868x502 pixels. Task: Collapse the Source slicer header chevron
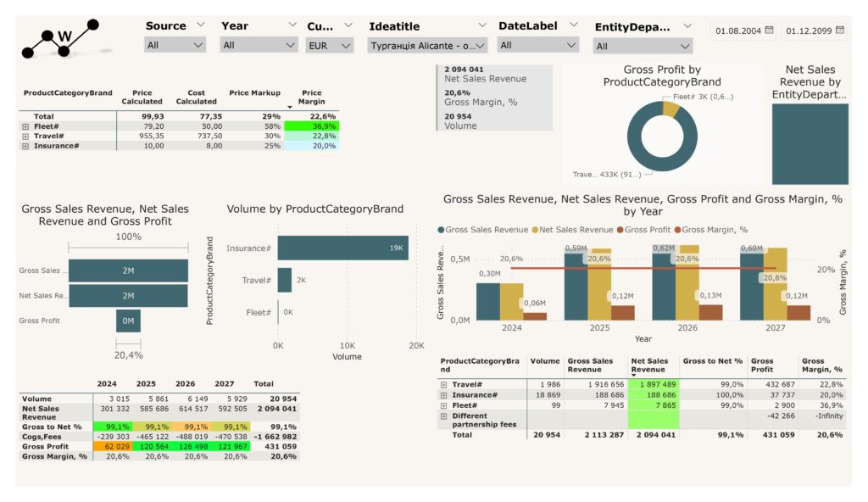pyautogui.click(x=200, y=25)
